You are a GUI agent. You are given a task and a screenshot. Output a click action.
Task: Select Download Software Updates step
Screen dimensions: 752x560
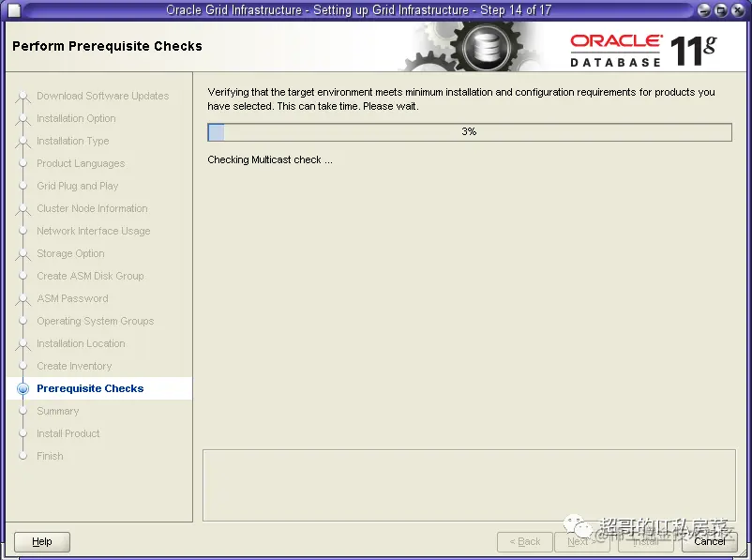click(102, 96)
